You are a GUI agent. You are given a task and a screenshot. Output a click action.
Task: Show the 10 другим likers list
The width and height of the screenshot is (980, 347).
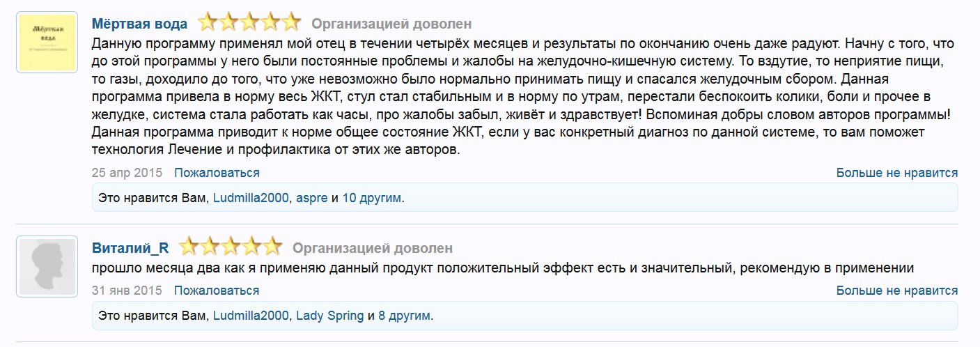click(x=371, y=198)
